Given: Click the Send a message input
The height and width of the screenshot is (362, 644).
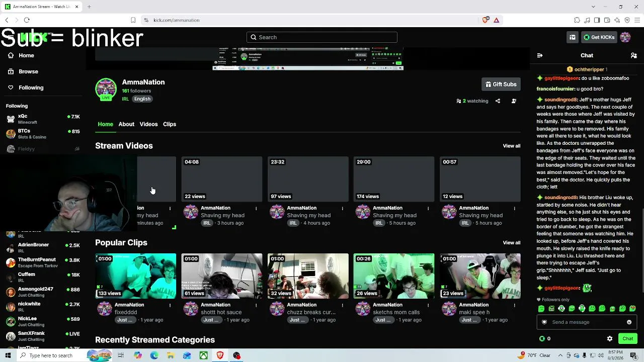Looking at the screenshot, I should (x=587, y=322).
